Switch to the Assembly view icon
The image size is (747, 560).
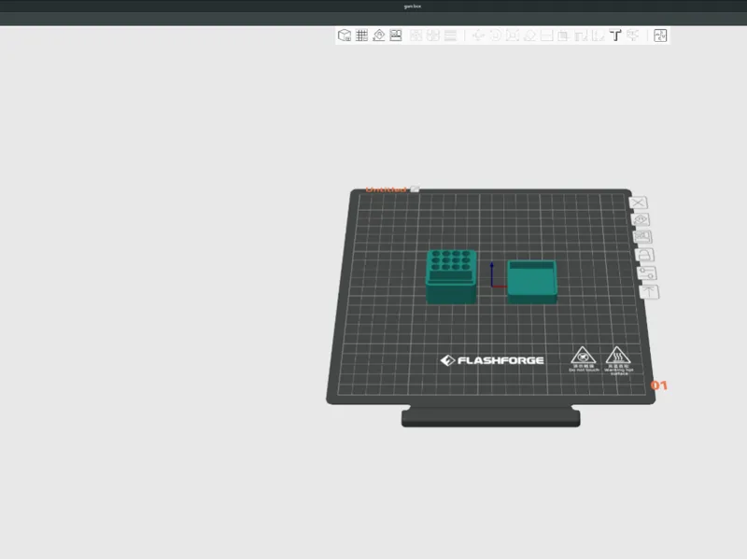(660, 35)
